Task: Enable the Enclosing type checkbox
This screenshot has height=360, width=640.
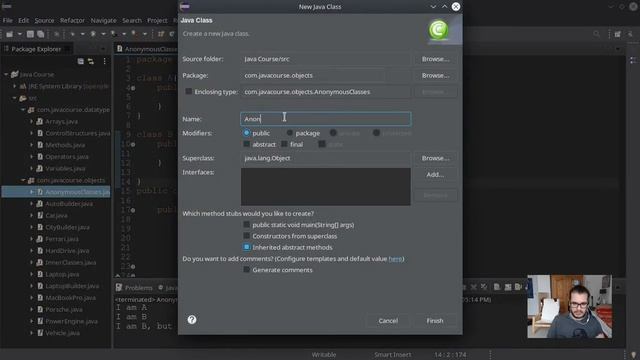Action: pos(189,91)
